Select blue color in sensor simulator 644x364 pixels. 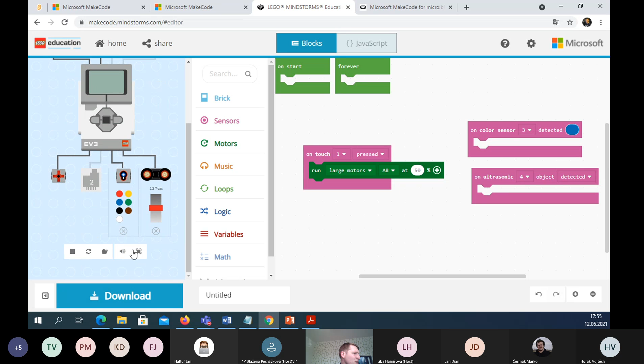click(x=119, y=202)
